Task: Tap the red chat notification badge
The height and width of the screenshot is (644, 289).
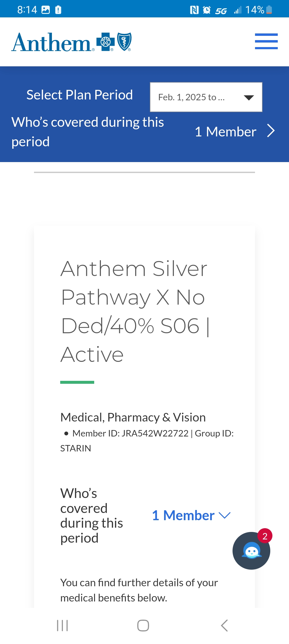Action: pos(265,536)
